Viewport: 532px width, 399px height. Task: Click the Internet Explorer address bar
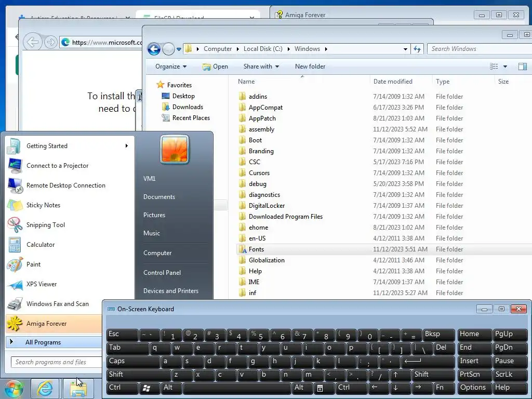101,43
